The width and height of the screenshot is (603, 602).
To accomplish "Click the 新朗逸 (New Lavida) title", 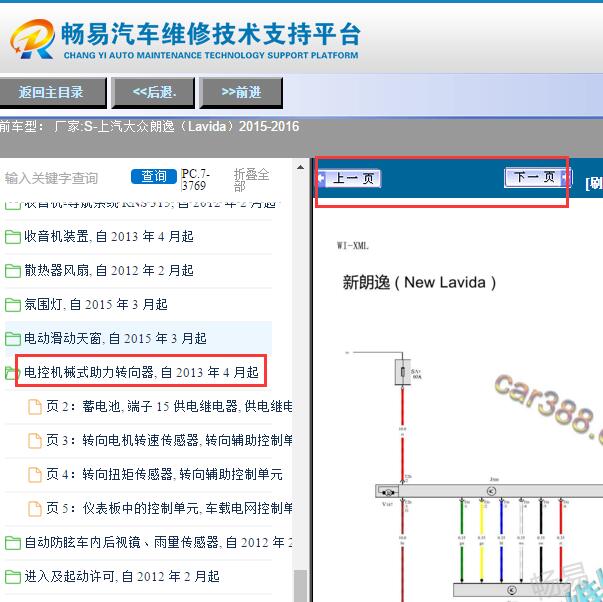I will pyautogui.click(x=419, y=283).
